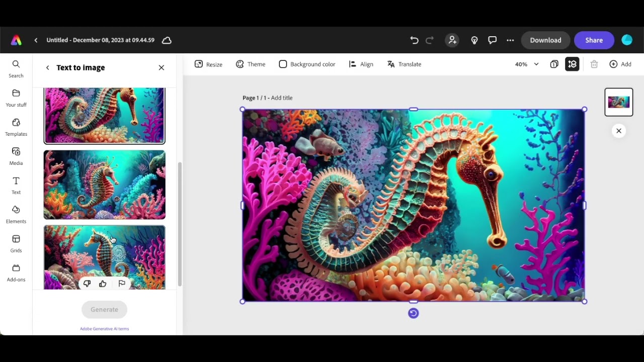Image resolution: width=644 pixels, height=362 pixels.
Task: Open the Align option
Action: [x=361, y=64]
